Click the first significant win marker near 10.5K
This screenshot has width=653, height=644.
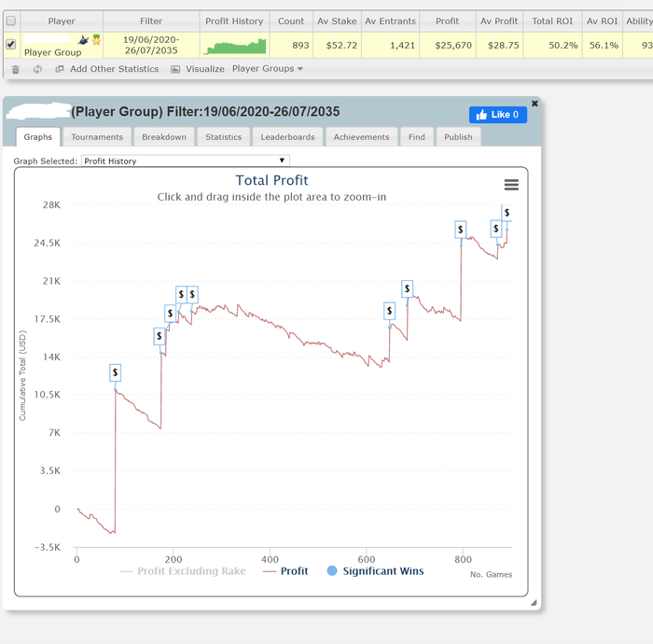click(116, 372)
